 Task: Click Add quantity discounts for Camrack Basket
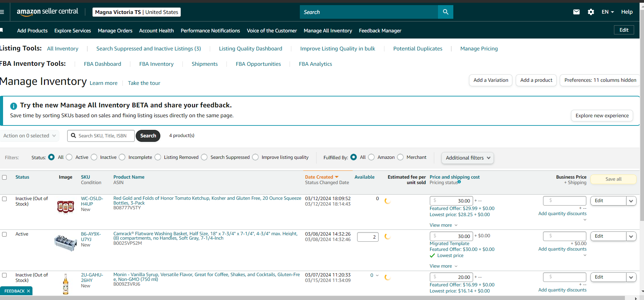(562, 249)
